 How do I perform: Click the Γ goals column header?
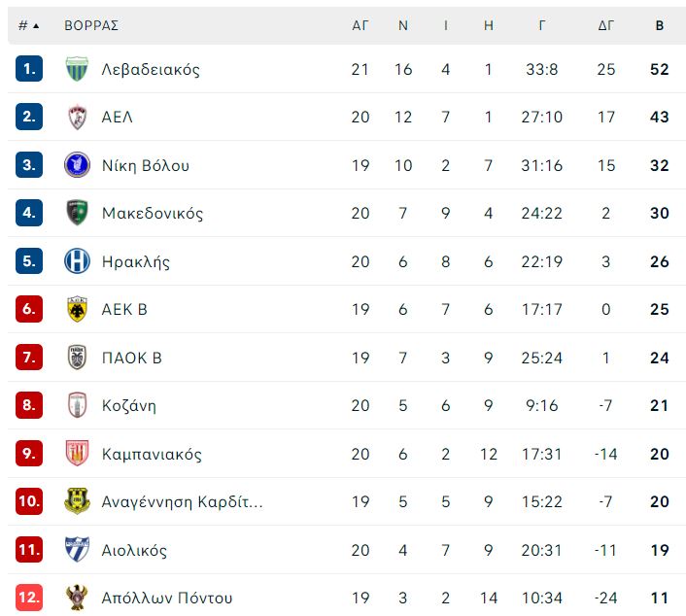coord(541,25)
